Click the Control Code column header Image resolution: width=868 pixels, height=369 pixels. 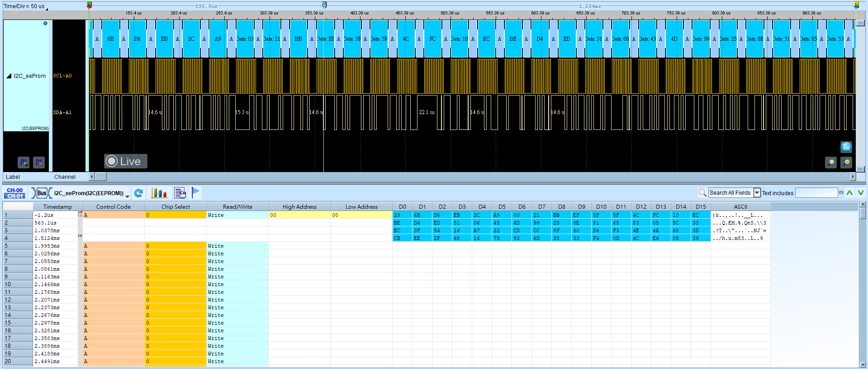[x=114, y=207]
